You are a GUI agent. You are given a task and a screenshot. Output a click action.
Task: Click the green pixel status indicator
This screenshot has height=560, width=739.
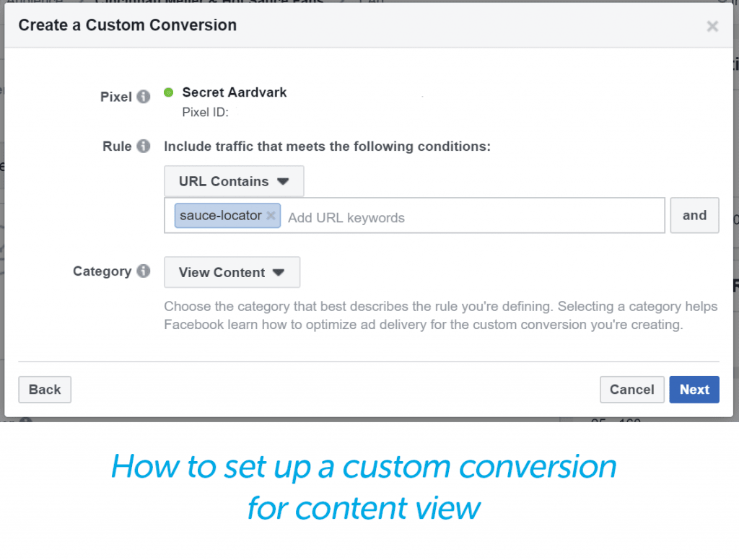[x=168, y=92]
